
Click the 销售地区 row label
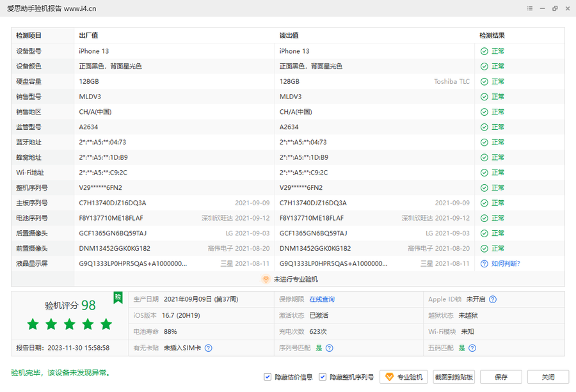pyautogui.click(x=29, y=112)
